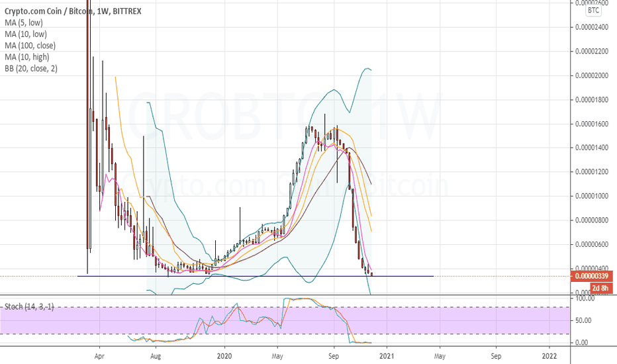The width and height of the screenshot is (617, 364).
Task: Click the 0.00 stochastic scale label
Action: [x=582, y=342]
